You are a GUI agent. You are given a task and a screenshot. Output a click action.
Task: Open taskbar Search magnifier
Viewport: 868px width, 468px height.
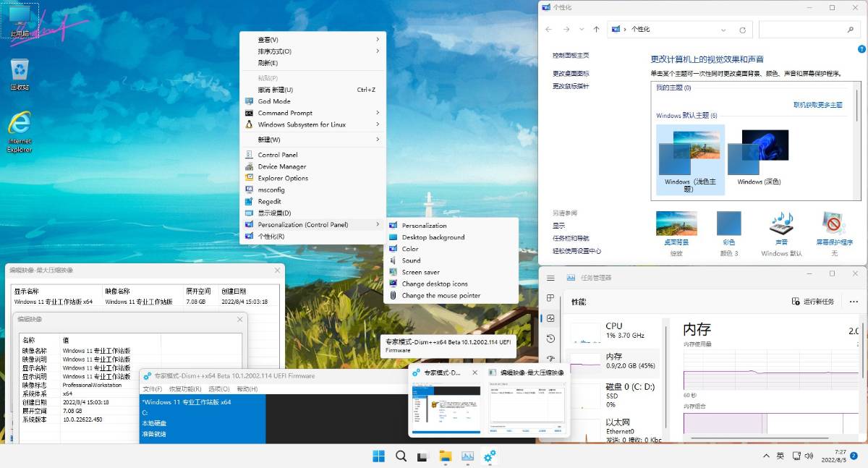point(401,456)
